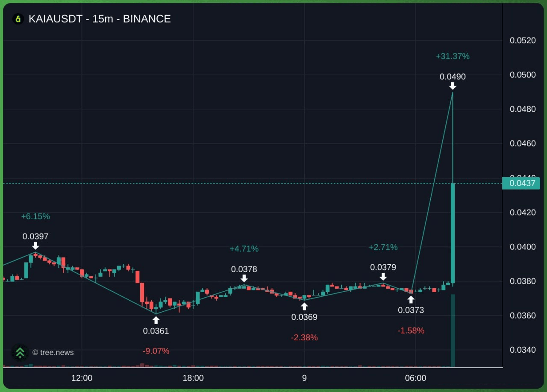
Task: Click the 0.0340 price axis label
Action: click(523, 350)
